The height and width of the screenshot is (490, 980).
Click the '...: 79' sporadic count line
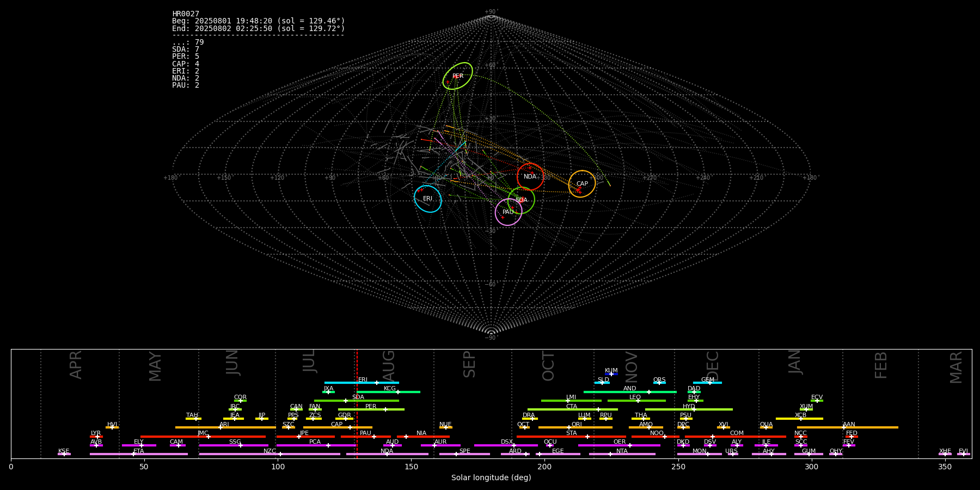[188, 42]
